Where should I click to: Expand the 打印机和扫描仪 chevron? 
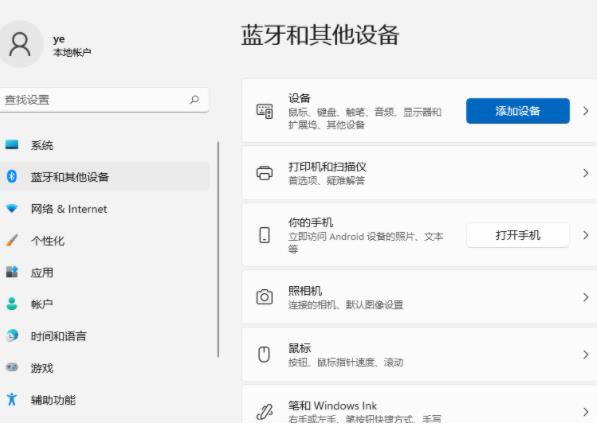586,173
